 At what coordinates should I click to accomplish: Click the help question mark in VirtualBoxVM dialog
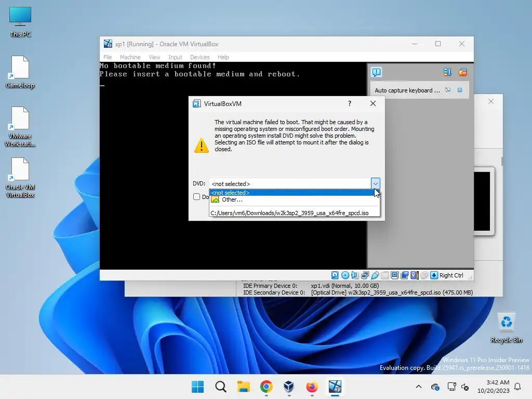(x=350, y=103)
